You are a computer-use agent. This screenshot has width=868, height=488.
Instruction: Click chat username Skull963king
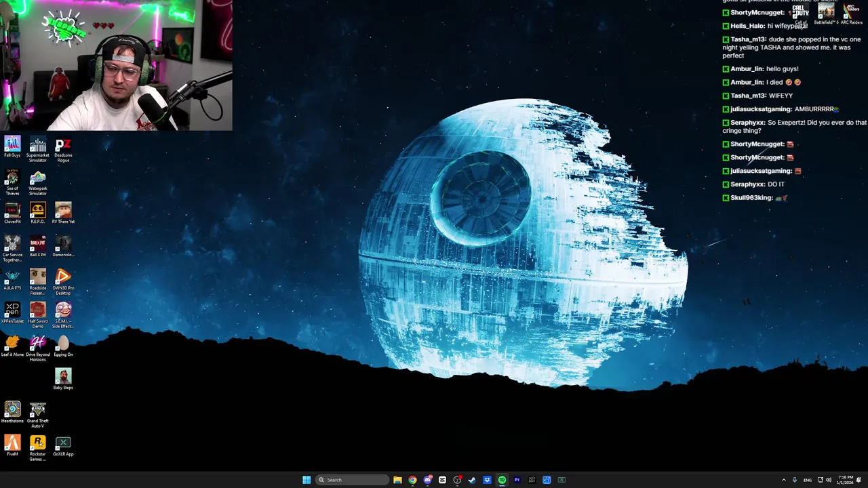[x=751, y=198]
